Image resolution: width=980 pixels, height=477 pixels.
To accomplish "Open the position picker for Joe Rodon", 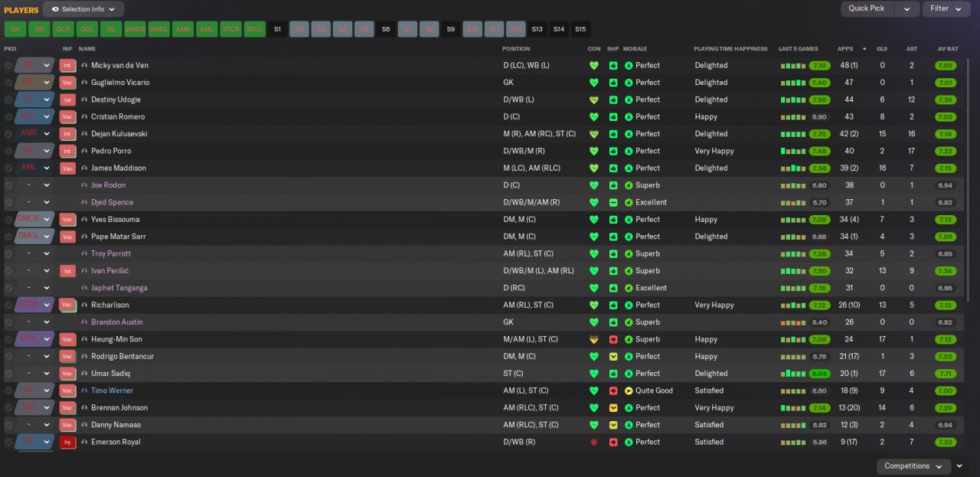I will 34,185.
